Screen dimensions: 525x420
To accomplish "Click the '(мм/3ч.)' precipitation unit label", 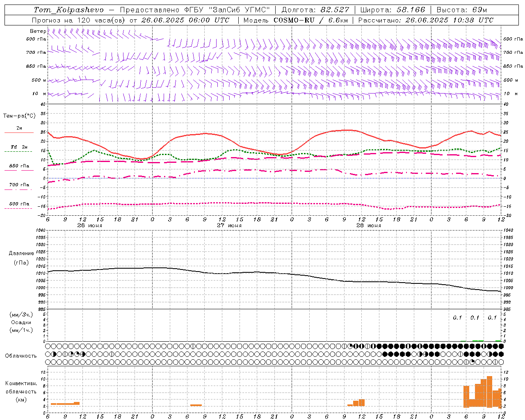I will tap(21, 315).
